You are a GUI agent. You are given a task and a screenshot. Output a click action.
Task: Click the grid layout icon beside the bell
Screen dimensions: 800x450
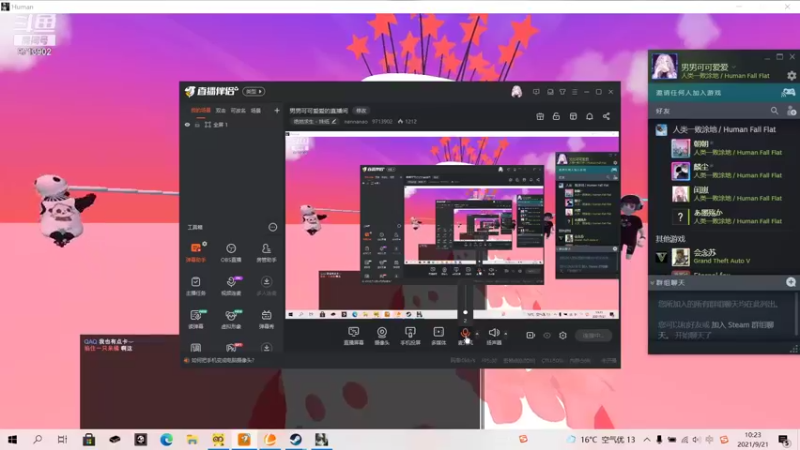(x=573, y=116)
